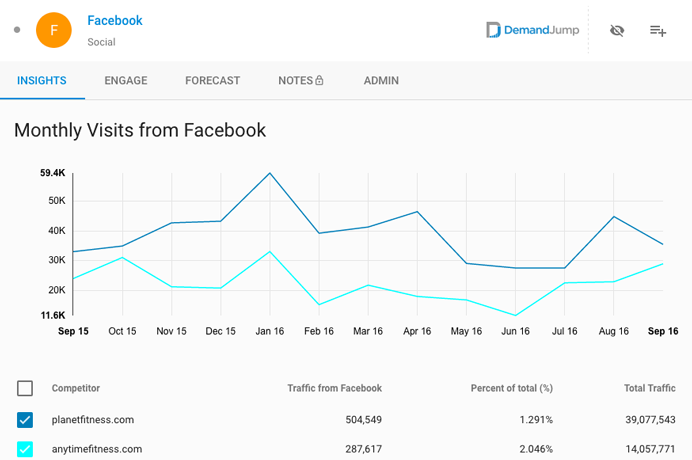
Task: Click the Jun 16 axis label
Action: pos(515,331)
